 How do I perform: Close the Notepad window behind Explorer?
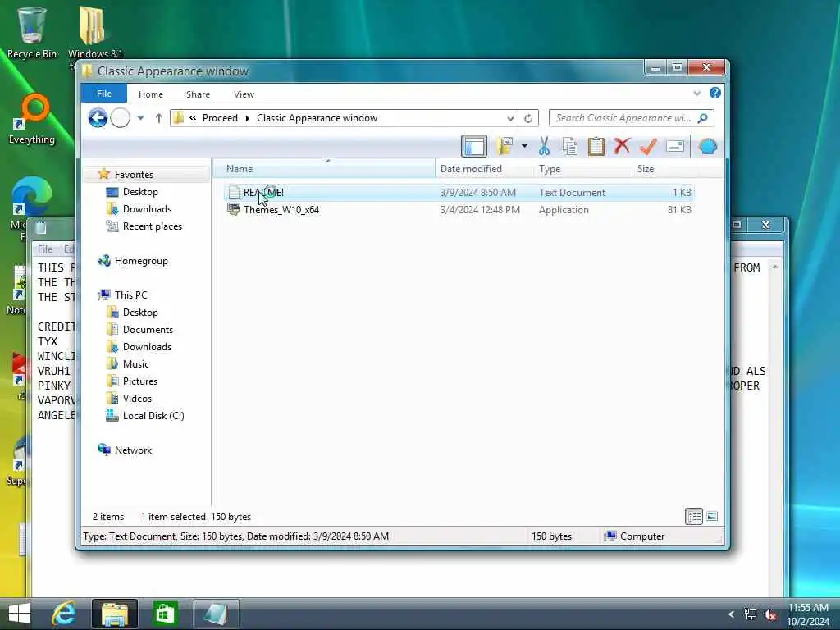765,225
